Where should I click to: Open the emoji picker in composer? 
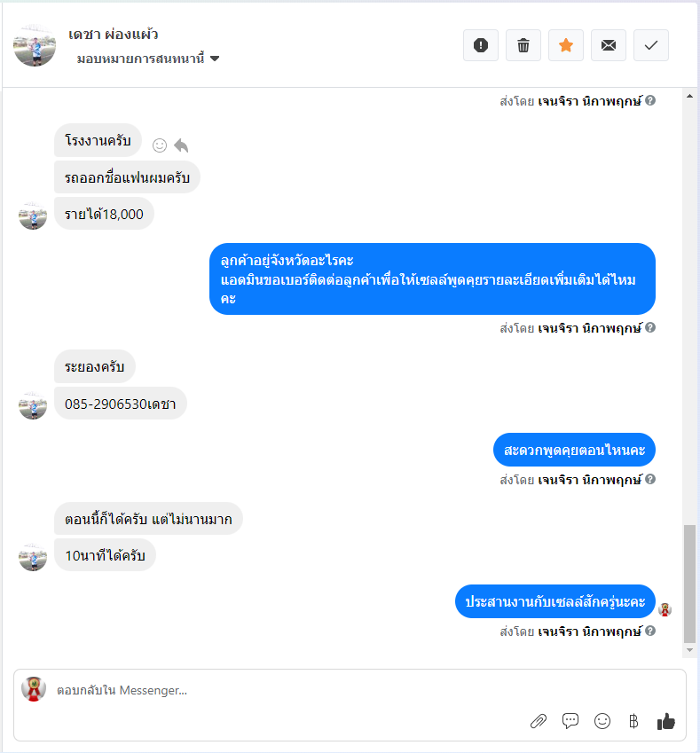tap(602, 721)
